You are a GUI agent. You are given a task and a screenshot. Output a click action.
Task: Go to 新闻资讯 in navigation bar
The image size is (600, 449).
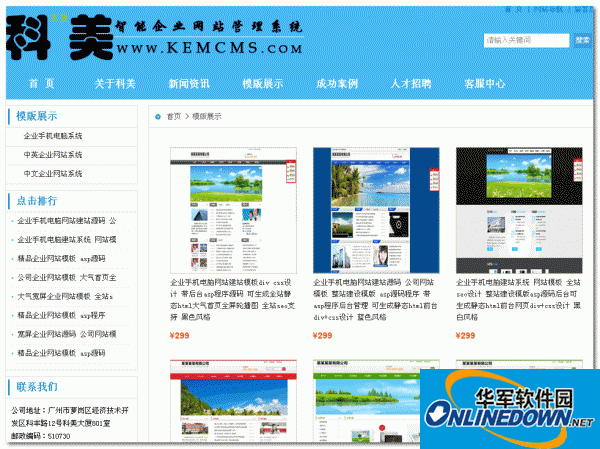[x=189, y=83]
